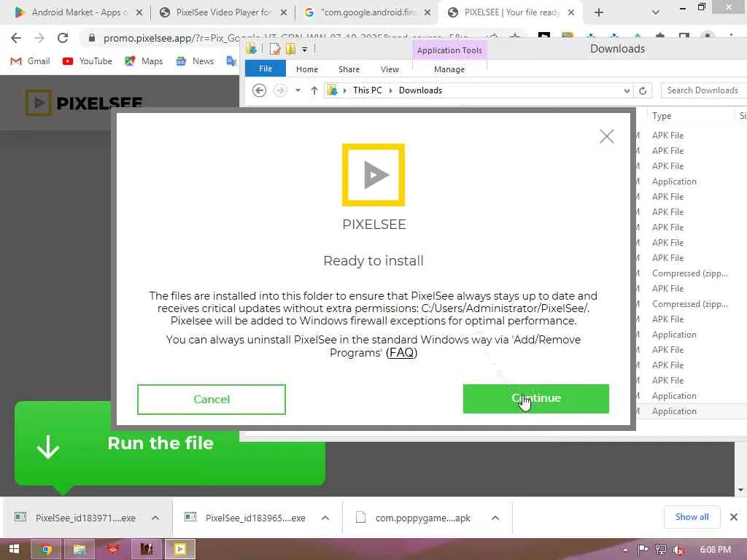Click the 6:08 PM clock
The width and height of the screenshot is (747, 560).
click(715, 550)
